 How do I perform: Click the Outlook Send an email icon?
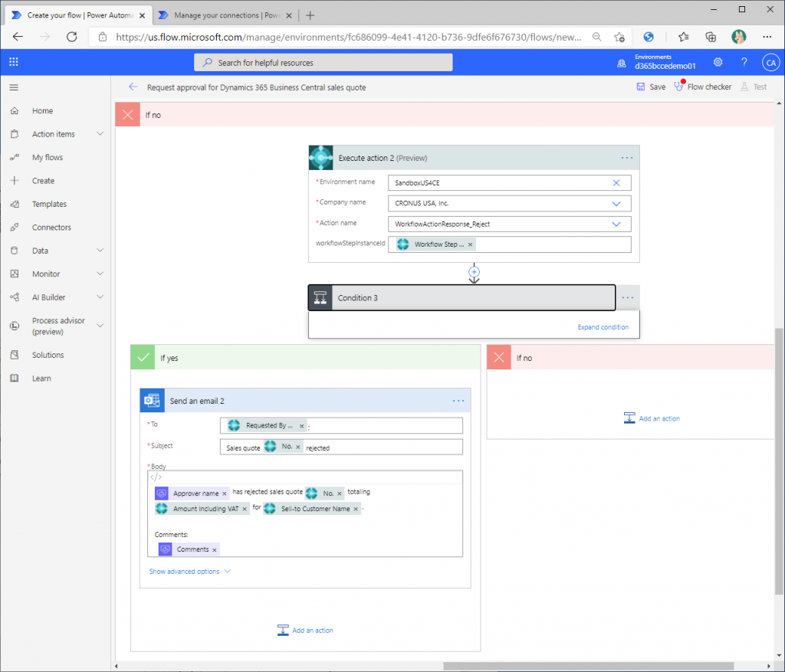(x=153, y=401)
